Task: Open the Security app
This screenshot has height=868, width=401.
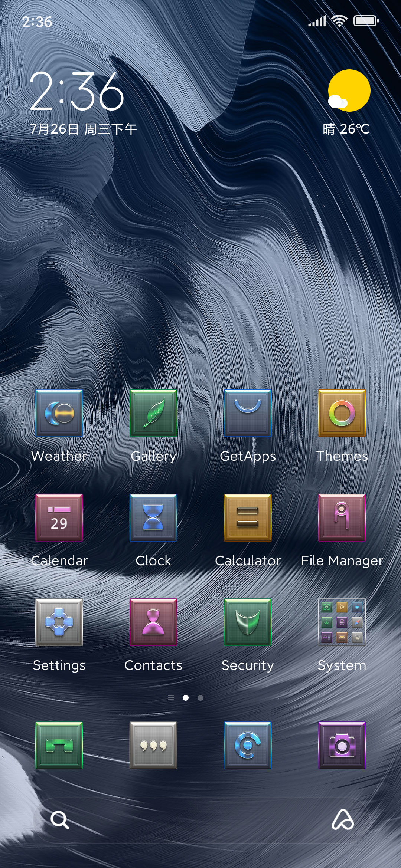Action: [x=248, y=622]
